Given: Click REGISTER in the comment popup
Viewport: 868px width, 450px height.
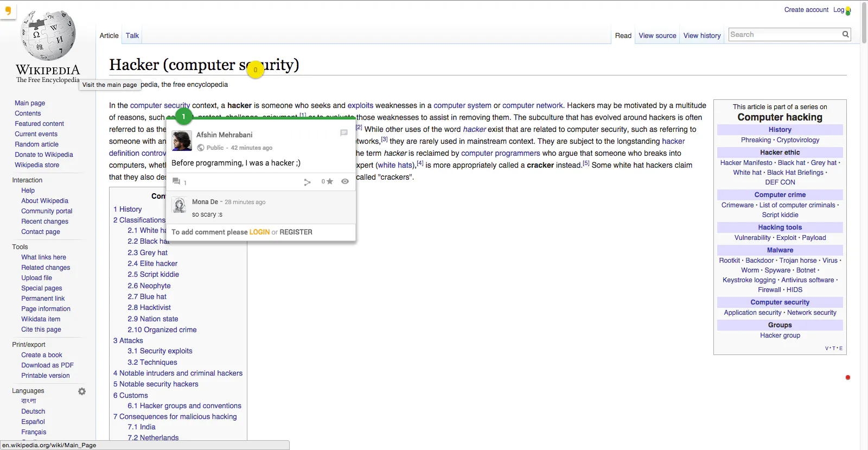Looking at the screenshot, I should click(x=296, y=232).
